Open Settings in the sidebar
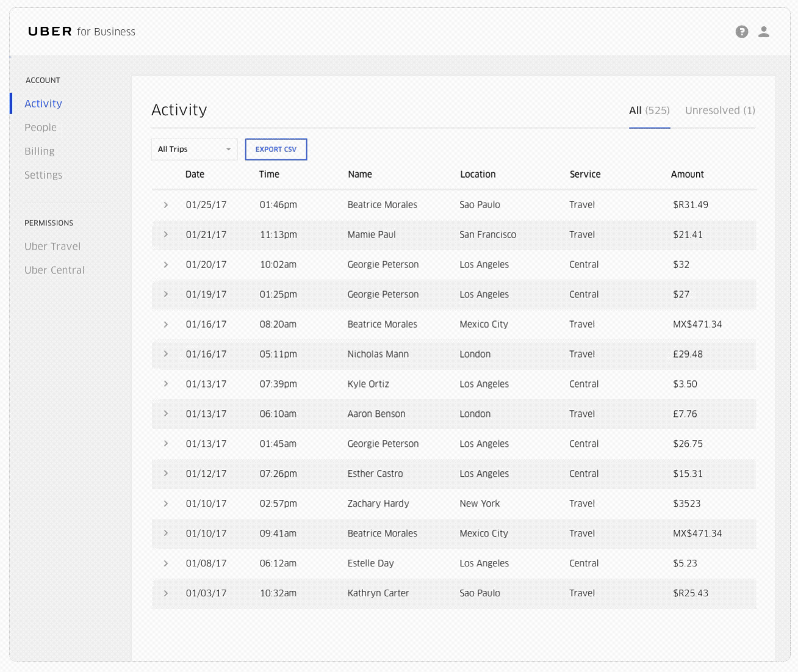Screen dimensions: 798x672 click(43, 175)
